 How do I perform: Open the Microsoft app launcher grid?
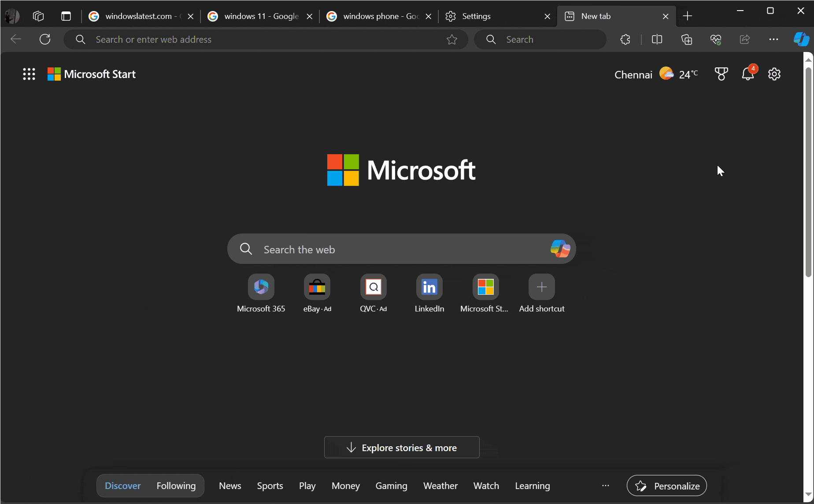click(x=29, y=74)
